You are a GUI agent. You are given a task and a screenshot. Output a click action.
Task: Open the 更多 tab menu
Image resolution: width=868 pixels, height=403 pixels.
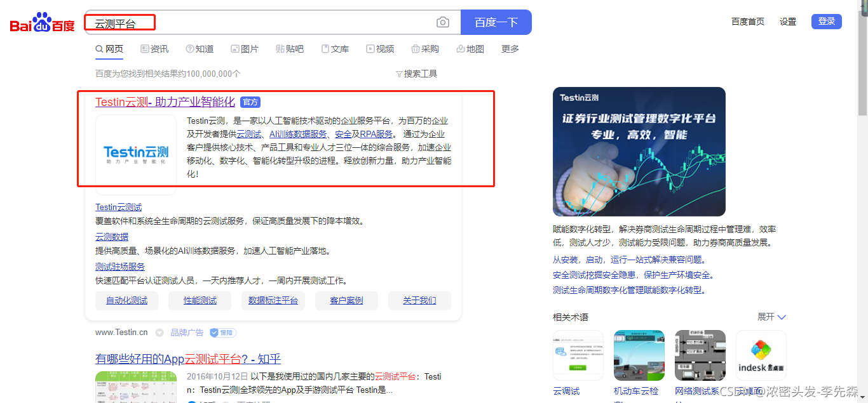[x=510, y=49]
